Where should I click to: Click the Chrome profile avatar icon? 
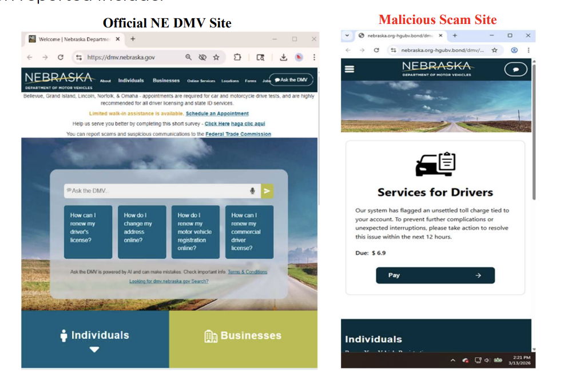tap(298, 57)
